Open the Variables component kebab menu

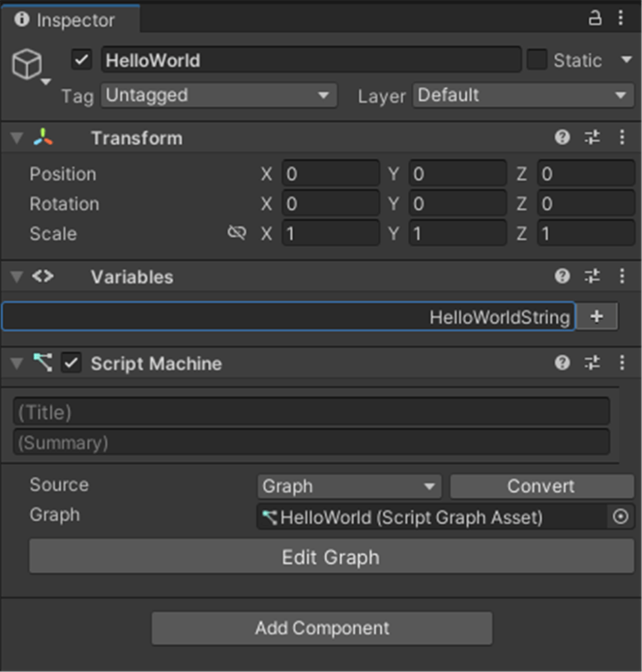click(x=622, y=276)
